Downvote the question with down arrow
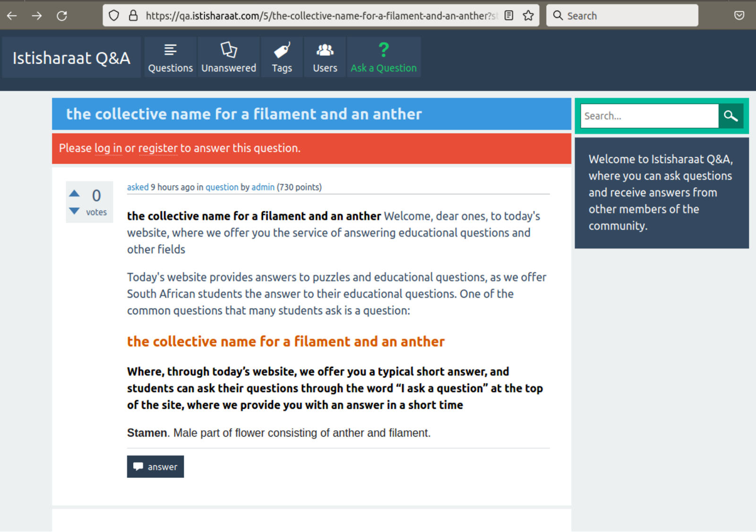Viewport: 756px width, 532px height. coord(75,211)
